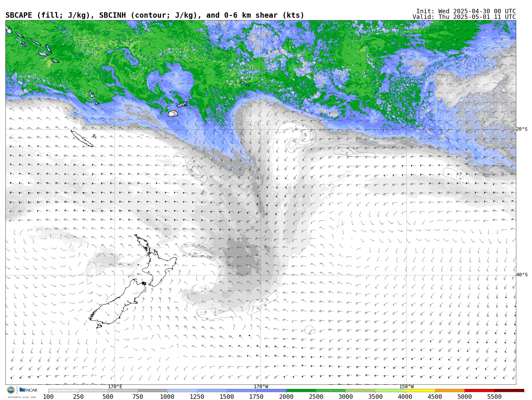Viewport: 532px width, 400px height.
Task: Click the colorbar value 2000
Action: tap(286, 397)
